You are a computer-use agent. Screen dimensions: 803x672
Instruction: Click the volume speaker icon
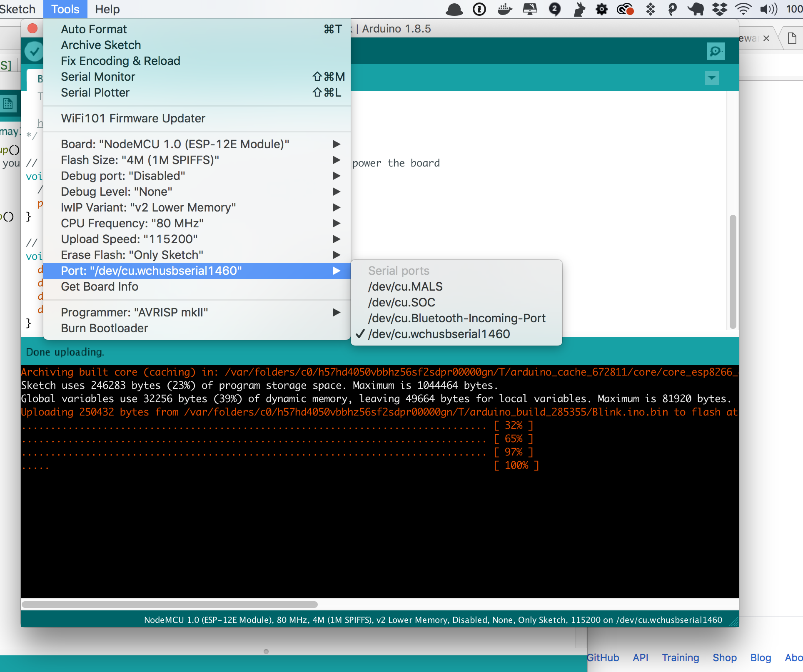768,9
